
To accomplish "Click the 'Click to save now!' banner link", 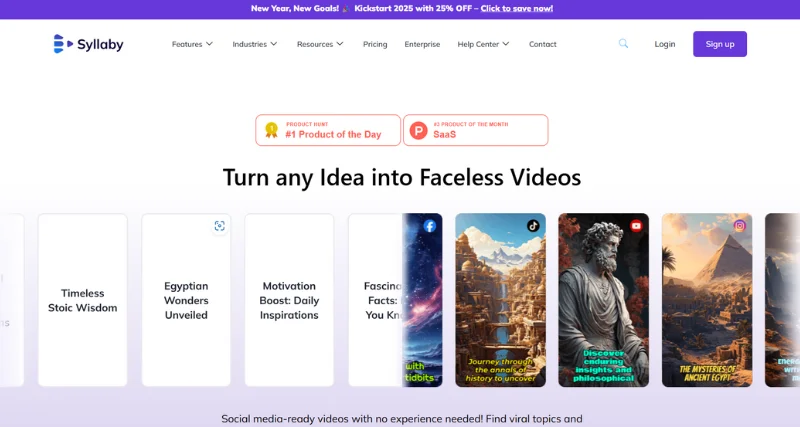I will 517,8.
